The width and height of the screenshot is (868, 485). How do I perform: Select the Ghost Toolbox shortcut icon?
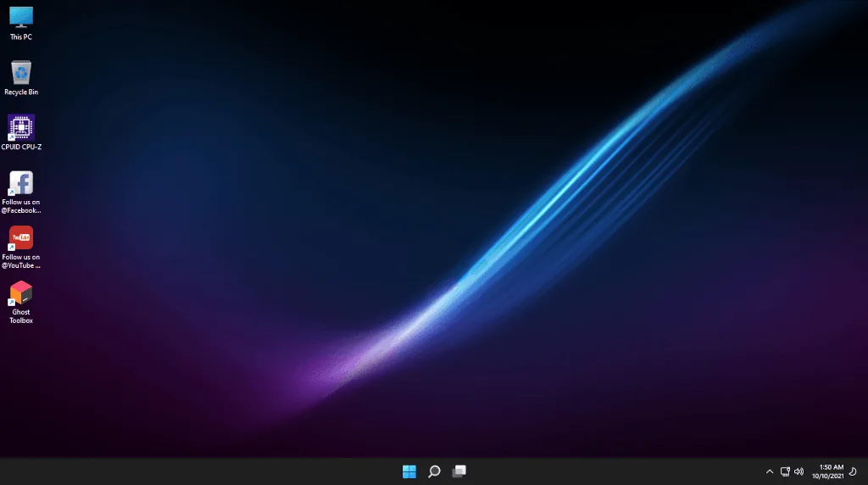point(21,293)
